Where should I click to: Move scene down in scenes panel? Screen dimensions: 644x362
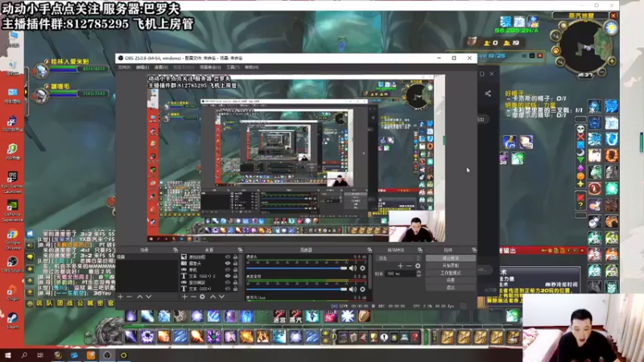click(149, 296)
